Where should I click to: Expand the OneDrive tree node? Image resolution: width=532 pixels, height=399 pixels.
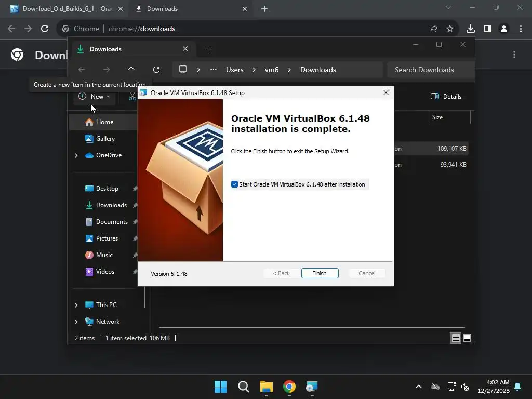(76, 155)
